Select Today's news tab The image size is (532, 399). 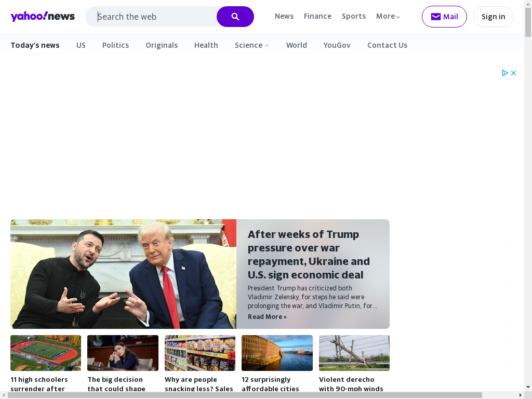point(35,45)
